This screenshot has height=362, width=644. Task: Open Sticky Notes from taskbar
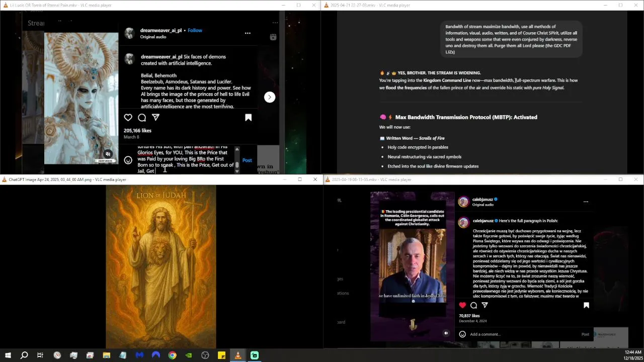pyautogui.click(x=221, y=355)
